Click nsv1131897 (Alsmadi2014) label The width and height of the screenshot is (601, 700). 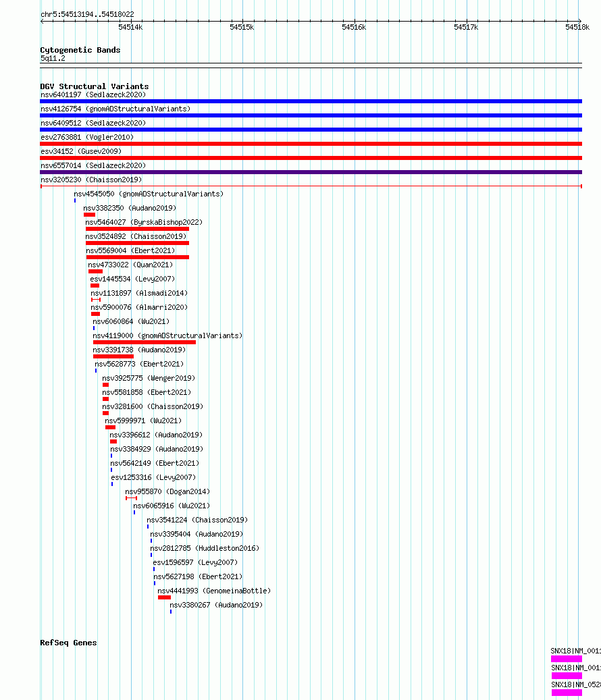139,294
